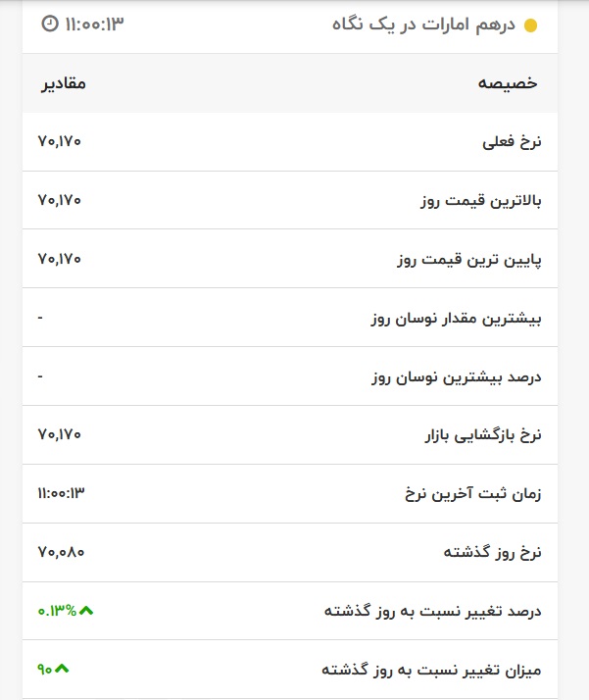The width and height of the screenshot is (589, 700).
Task: Click the yellow dot beside the title
Action: (531, 25)
